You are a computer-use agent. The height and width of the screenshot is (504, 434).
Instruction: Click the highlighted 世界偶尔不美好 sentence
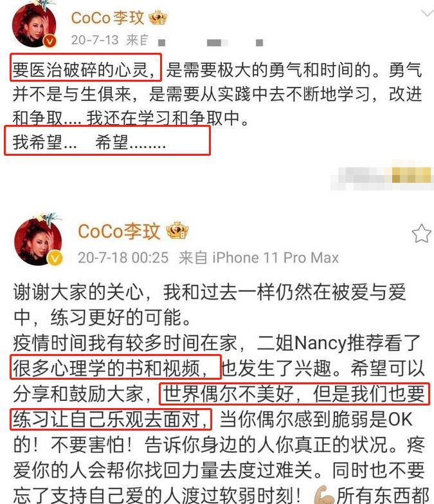coord(294,393)
